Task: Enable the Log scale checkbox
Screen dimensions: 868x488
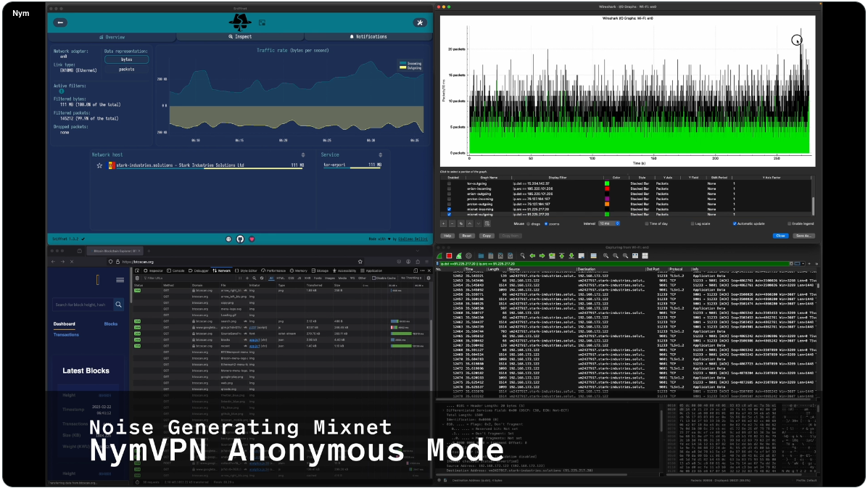Action: point(693,223)
